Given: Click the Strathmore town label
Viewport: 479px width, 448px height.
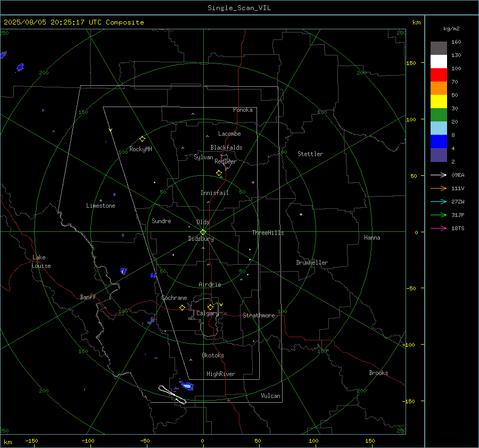Looking at the screenshot, I should click(x=259, y=315).
